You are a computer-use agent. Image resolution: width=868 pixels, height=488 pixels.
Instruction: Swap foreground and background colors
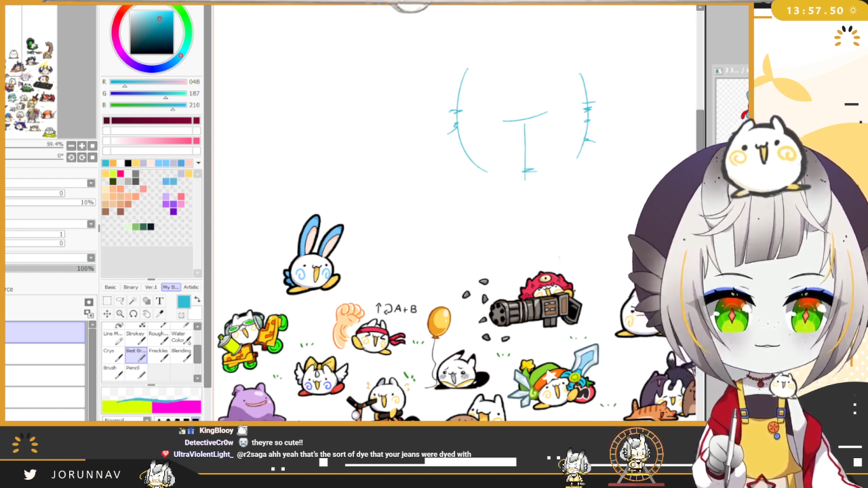197,300
